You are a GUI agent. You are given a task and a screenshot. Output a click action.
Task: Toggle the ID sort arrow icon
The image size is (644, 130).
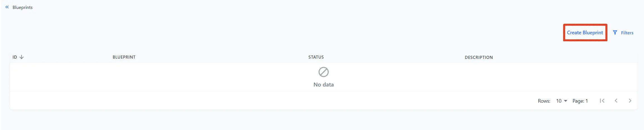21,57
